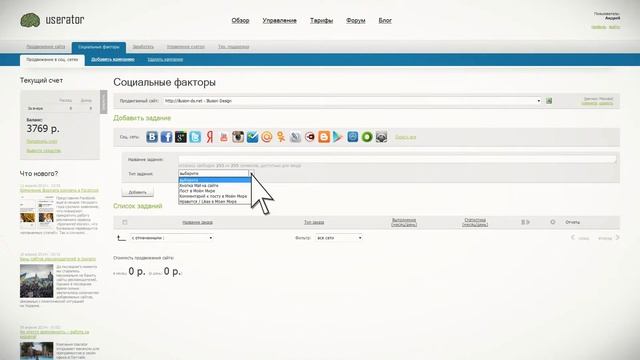The height and width of the screenshot is (360, 640).
Task: Sort by 'Название заказа' column header
Action: (197, 222)
